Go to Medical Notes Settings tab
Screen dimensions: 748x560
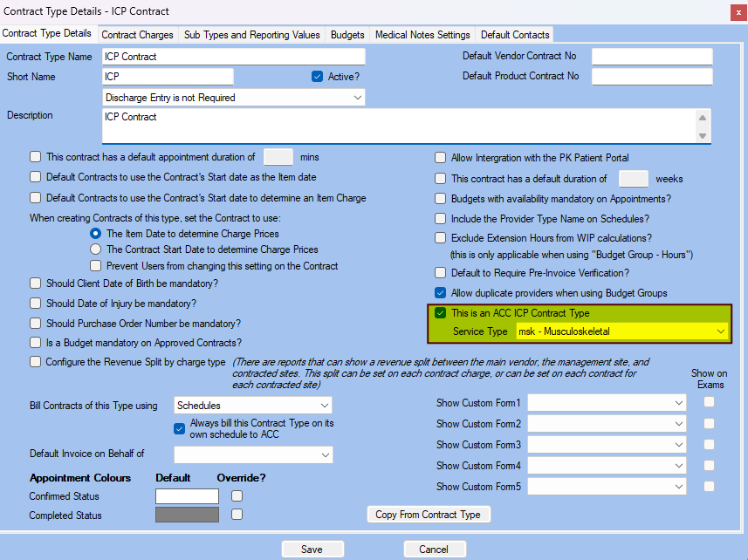click(422, 35)
